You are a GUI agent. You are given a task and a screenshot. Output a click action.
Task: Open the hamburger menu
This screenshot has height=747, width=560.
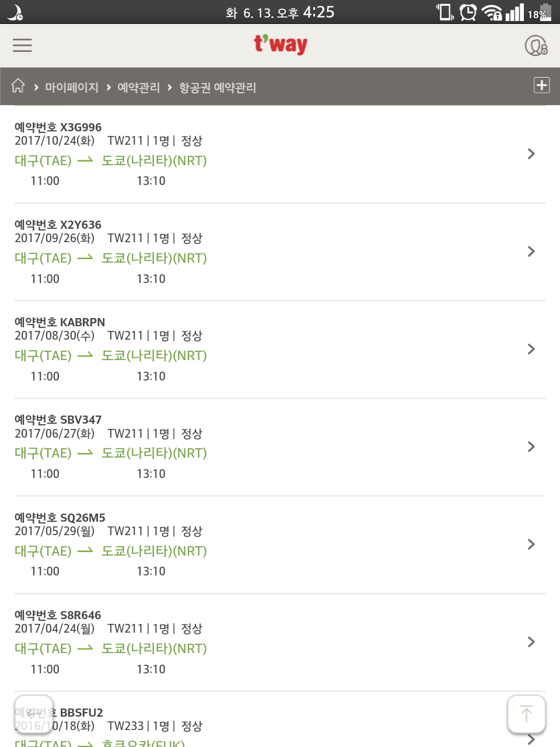(22, 45)
